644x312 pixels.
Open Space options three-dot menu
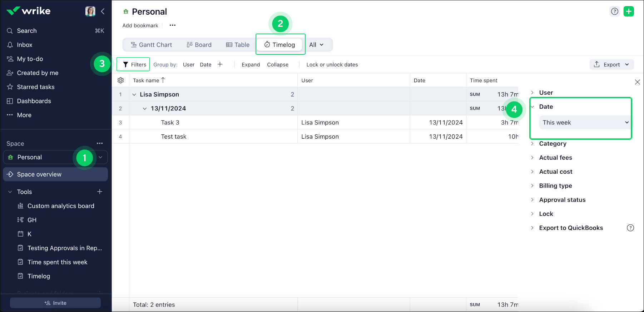pos(100,143)
